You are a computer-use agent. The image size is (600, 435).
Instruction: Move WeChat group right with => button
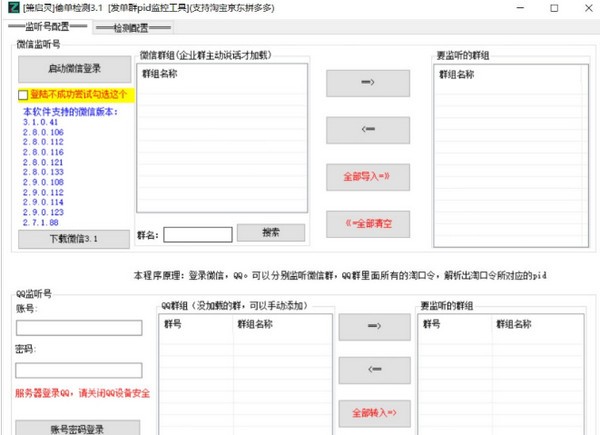point(367,80)
